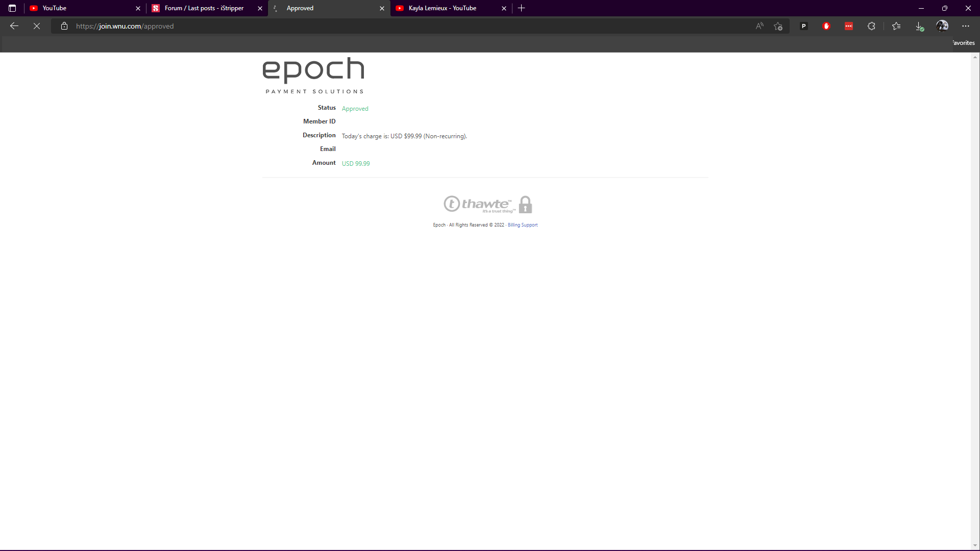Viewport: 980px width, 551px height.
Task: Open the Favorites list icon
Action: [x=896, y=26]
